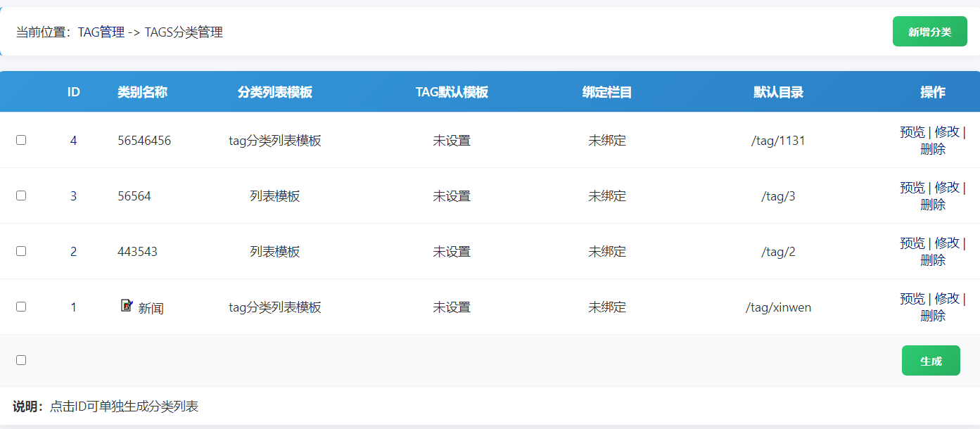Open 预览 for the 56546456 category

[912, 132]
